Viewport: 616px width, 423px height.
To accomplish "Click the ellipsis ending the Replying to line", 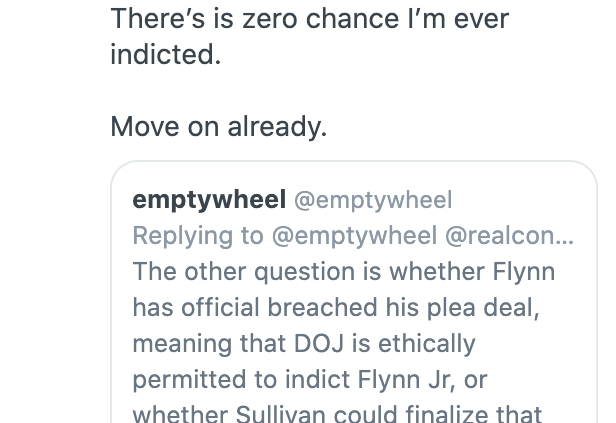I will (x=567, y=236).
